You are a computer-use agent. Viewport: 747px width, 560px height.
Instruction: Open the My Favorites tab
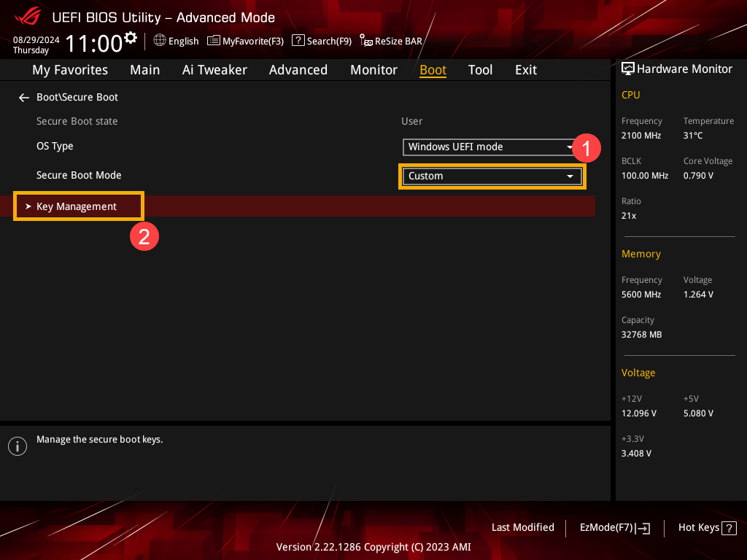(x=70, y=70)
